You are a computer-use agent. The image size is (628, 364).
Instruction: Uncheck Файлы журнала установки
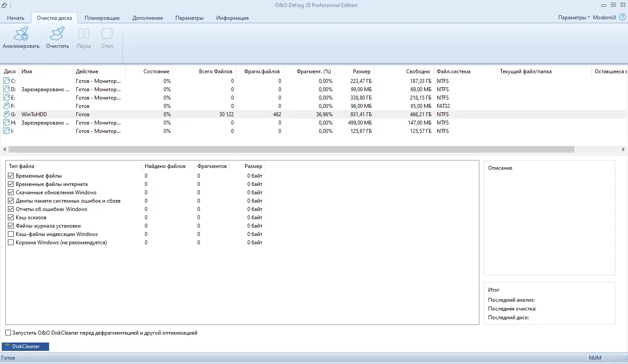click(x=11, y=226)
